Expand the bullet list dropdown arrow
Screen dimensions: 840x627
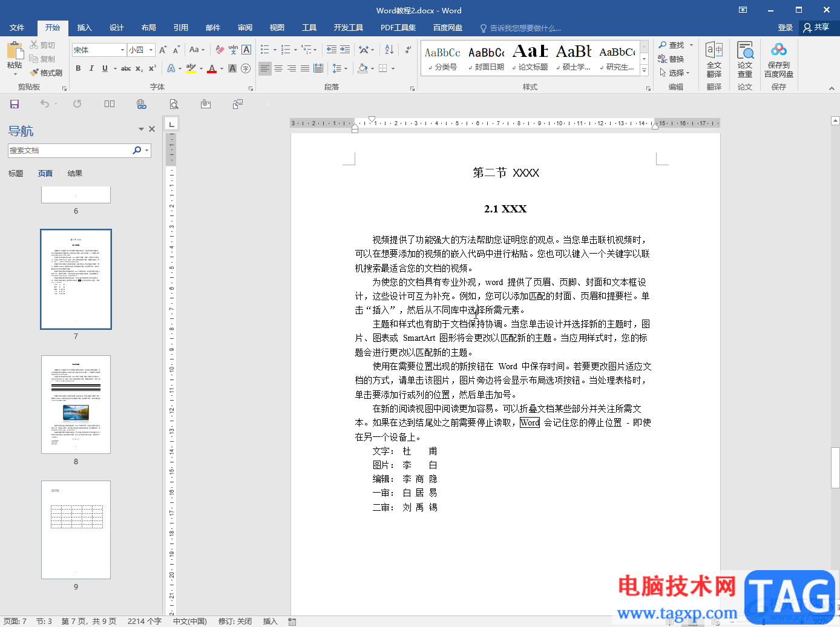point(275,50)
